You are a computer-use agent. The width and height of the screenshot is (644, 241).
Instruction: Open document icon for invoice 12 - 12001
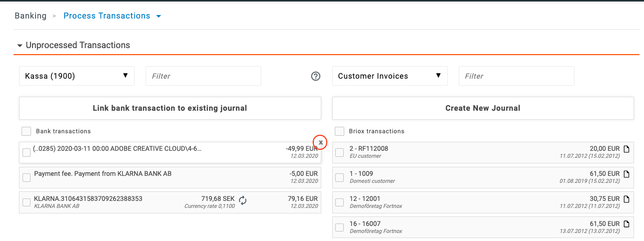[626, 199]
